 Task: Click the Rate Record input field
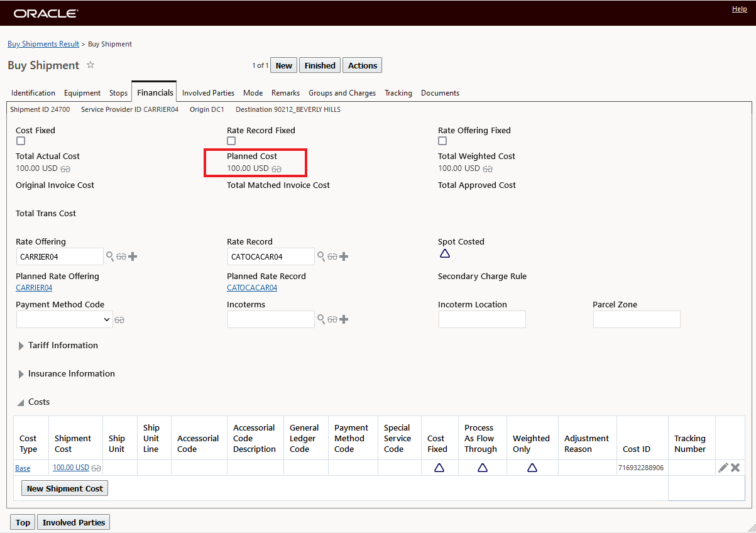coord(271,256)
